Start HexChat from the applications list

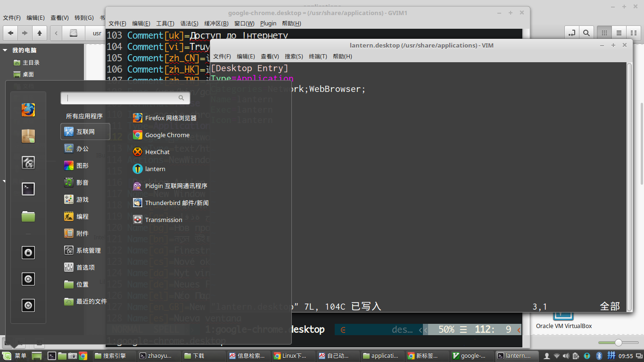(x=157, y=152)
